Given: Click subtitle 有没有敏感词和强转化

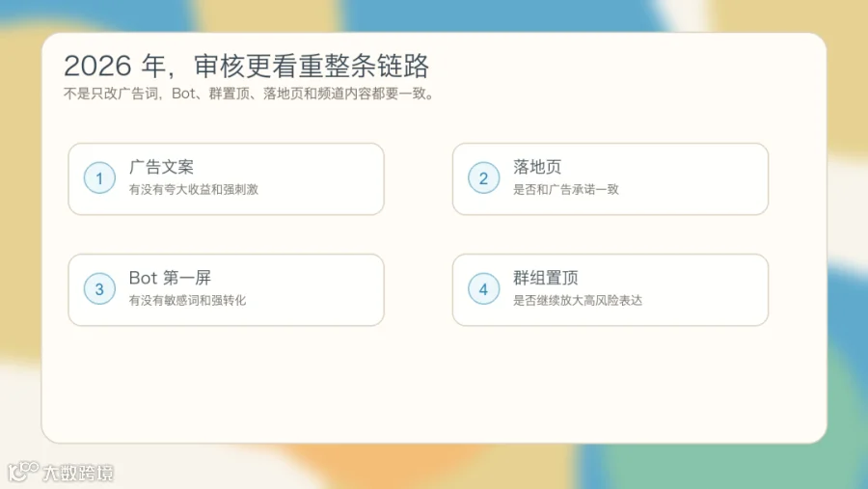Looking at the screenshot, I should (x=187, y=300).
